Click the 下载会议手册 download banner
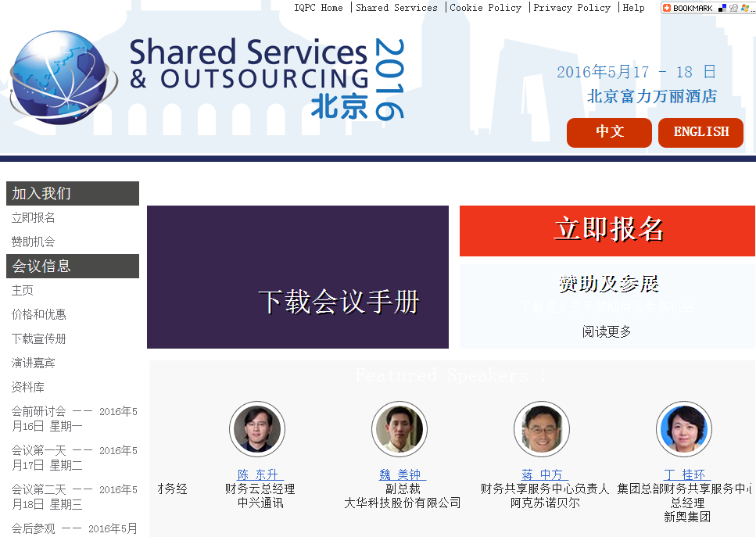Screen dimensions: 756x537 [298, 277]
